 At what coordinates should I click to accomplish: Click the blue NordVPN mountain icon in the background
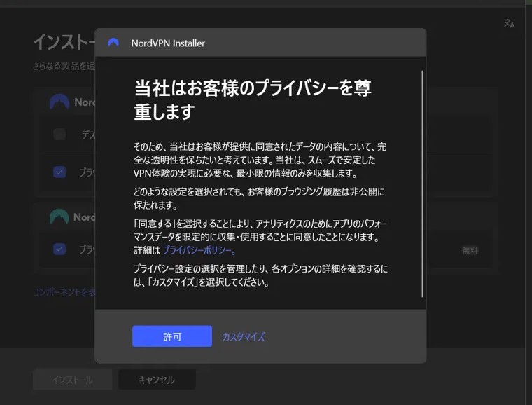59,102
